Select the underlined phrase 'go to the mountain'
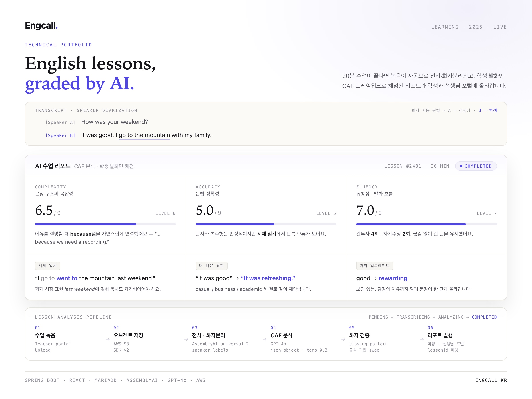 click(144, 135)
